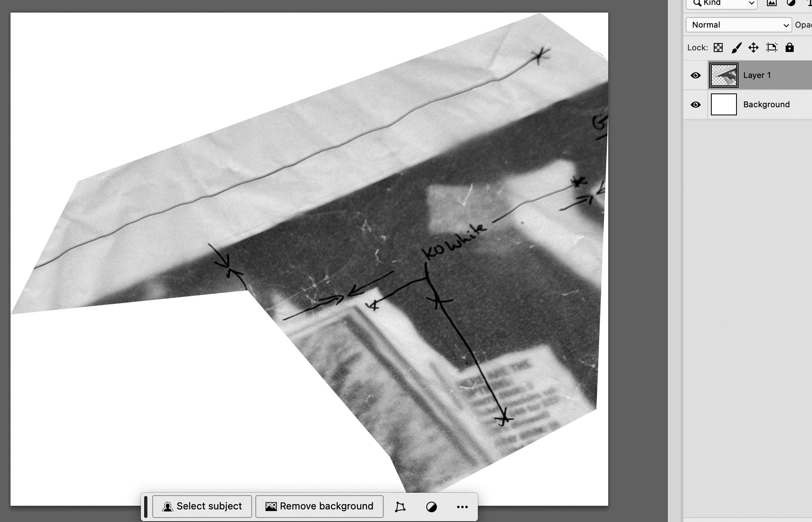Click the lock all padlock icon
Image resolution: width=812 pixels, height=522 pixels.
(x=789, y=48)
